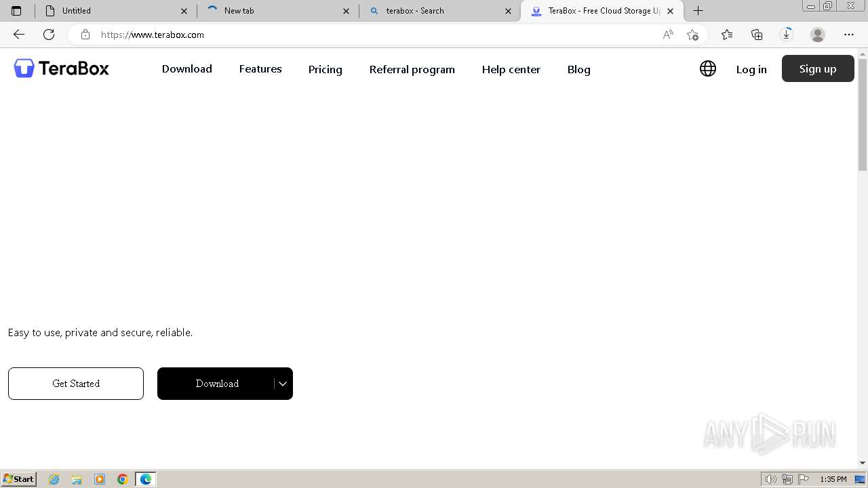Click Log in
This screenshot has width=868, height=488.
751,69
